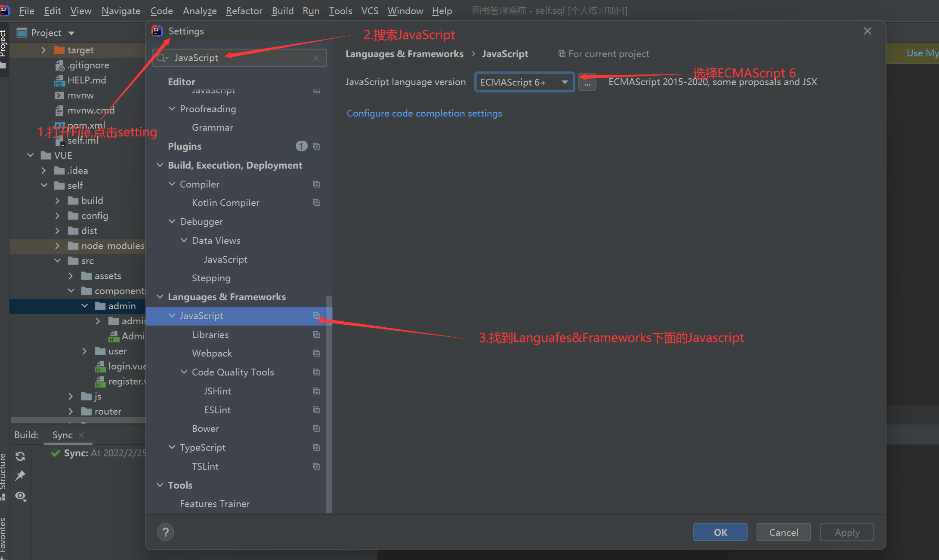The width and height of the screenshot is (939, 560).
Task: Collapse the Tools section
Action: [x=160, y=485]
